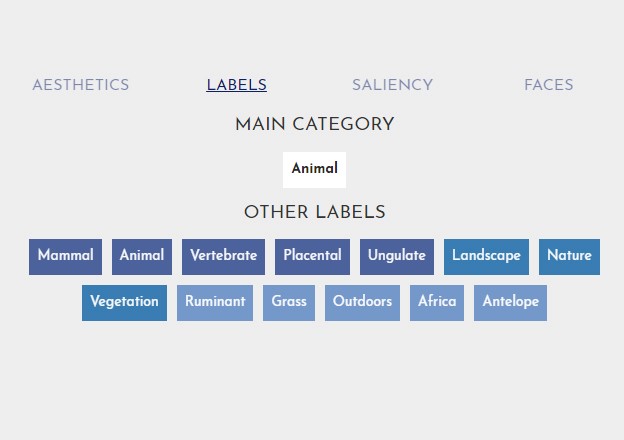
Task: Click the Other Labels heading
Action: point(314,212)
